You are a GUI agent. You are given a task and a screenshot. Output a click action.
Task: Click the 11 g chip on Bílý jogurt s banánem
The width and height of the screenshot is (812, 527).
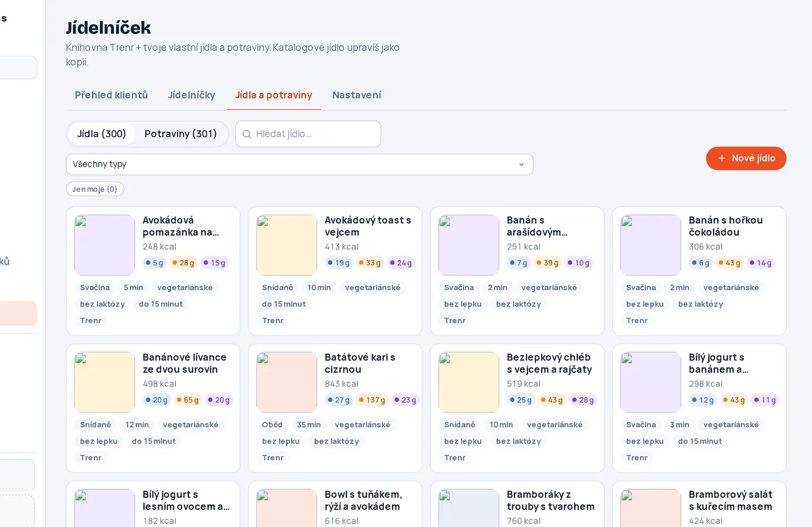coord(765,400)
